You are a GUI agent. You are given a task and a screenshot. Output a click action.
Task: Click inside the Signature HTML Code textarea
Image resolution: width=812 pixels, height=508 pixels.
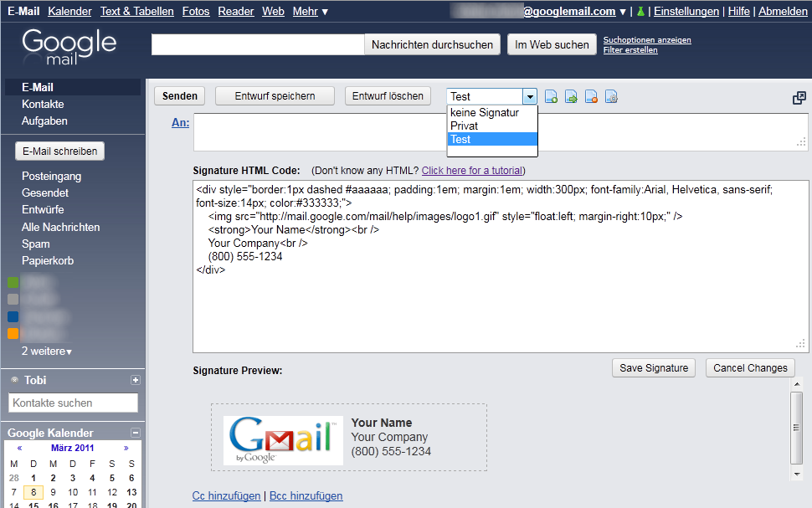pos(501,267)
